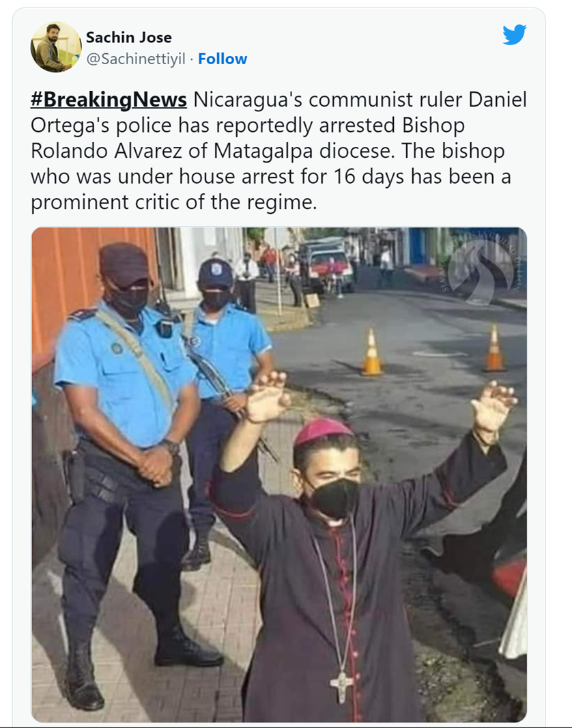Click the tweet body text about Matagalpa diocese
Viewport: 572px width, 728px height.
tap(278, 151)
